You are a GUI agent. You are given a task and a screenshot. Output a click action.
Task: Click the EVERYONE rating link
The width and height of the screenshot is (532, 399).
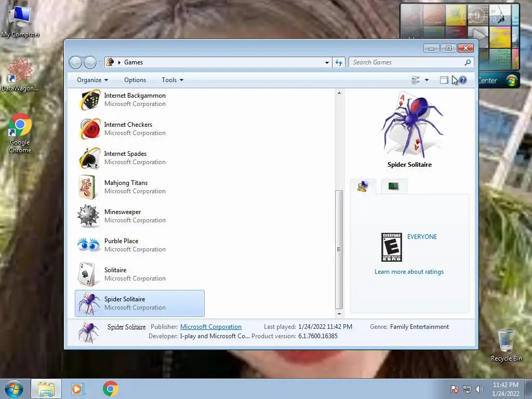point(422,237)
